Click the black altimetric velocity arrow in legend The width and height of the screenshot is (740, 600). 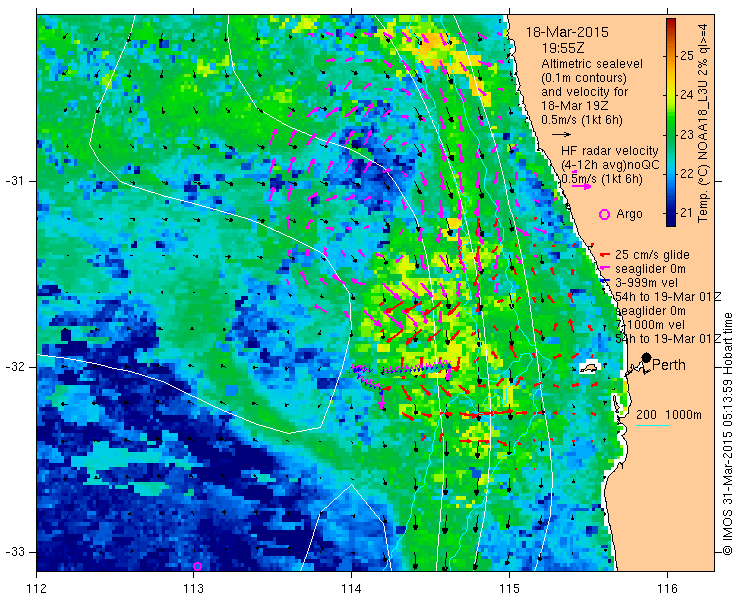561,135
